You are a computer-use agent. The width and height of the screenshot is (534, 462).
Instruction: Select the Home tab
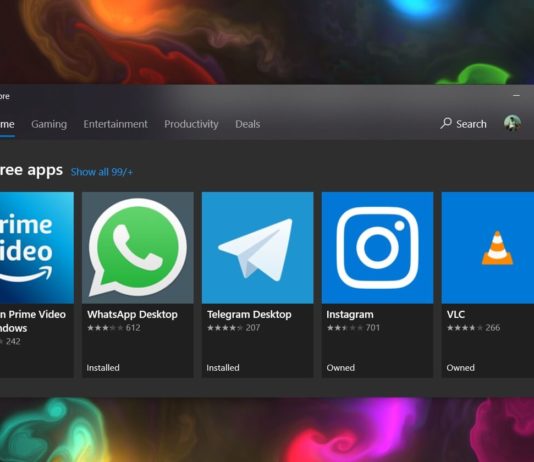(x=7, y=124)
